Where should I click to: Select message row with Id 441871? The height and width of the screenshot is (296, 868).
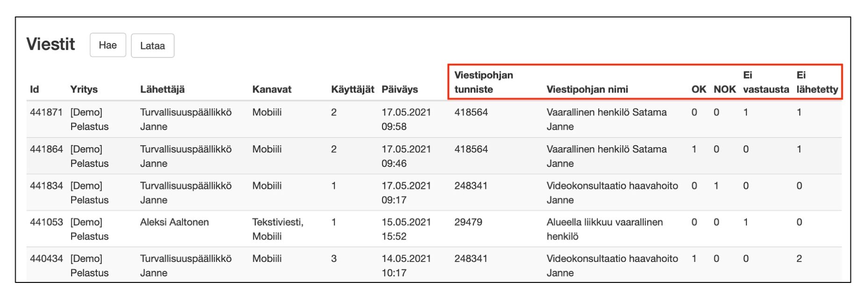point(46,112)
